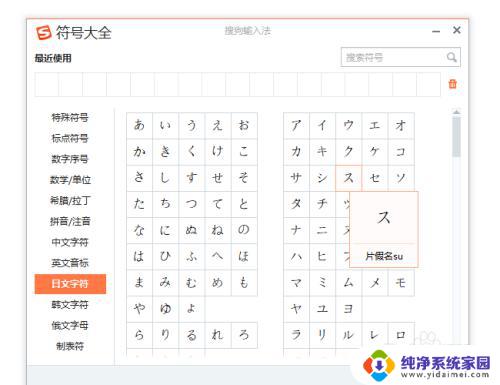
Task: Open the 希腊/拉丁 category
Action: pyautogui.click(x=70, y=200)
